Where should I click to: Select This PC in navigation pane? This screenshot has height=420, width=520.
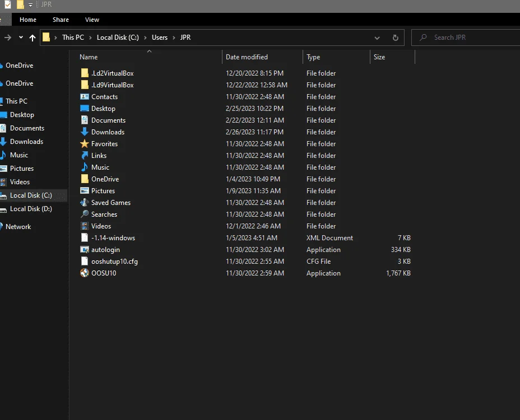pyautogui.click(x=16, y=101)
